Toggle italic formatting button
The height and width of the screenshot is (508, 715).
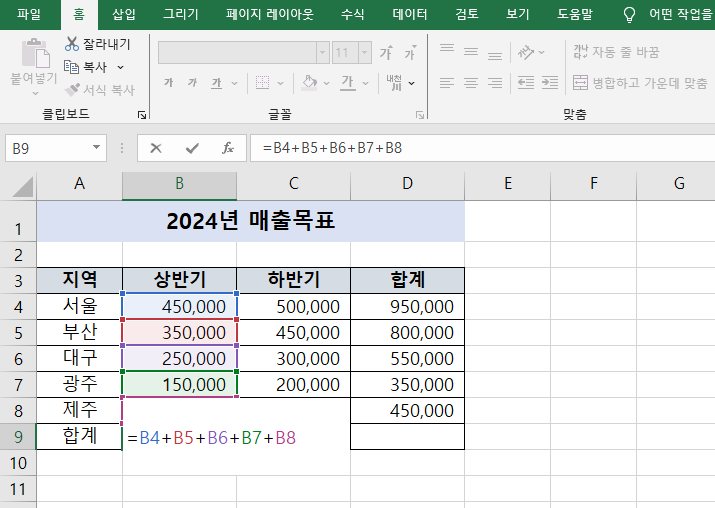192,83
